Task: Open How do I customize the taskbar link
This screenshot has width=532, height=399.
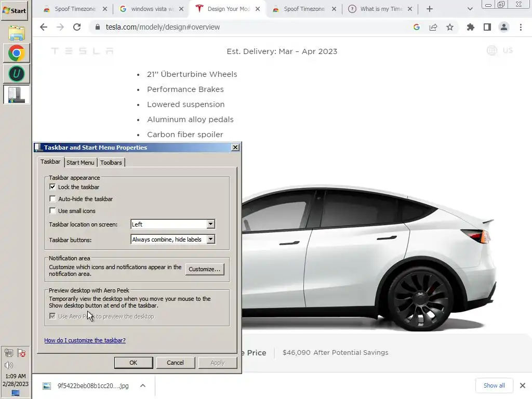Action: click(85, 340)
